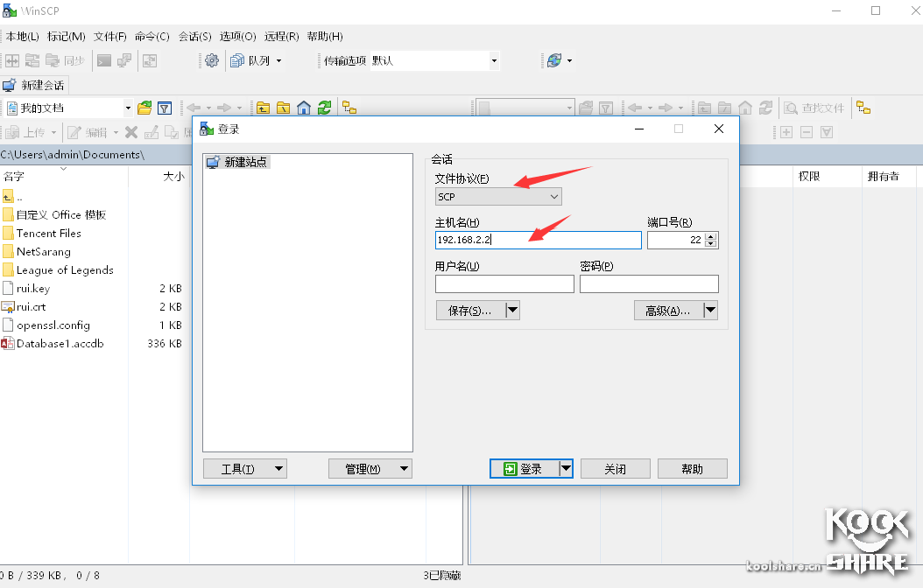Increase port number using up stepper arrow

click(x=708, y=235)
